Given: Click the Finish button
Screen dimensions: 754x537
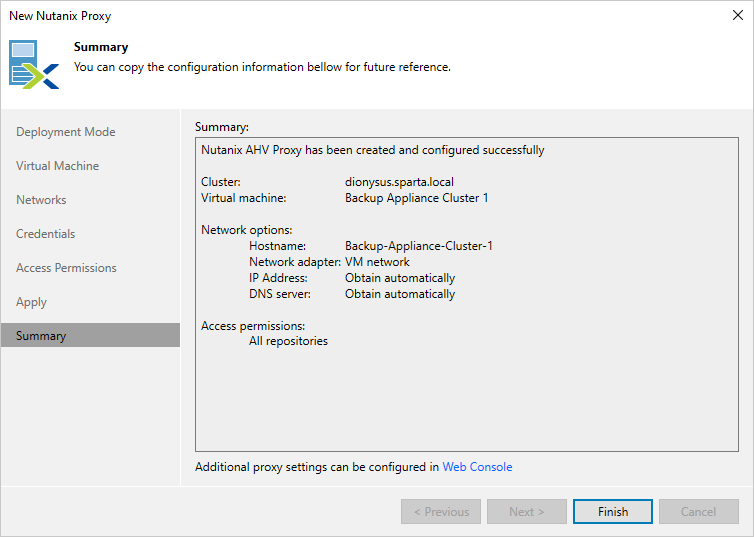Looking at the screenshot, I should (x=613, y=512).
